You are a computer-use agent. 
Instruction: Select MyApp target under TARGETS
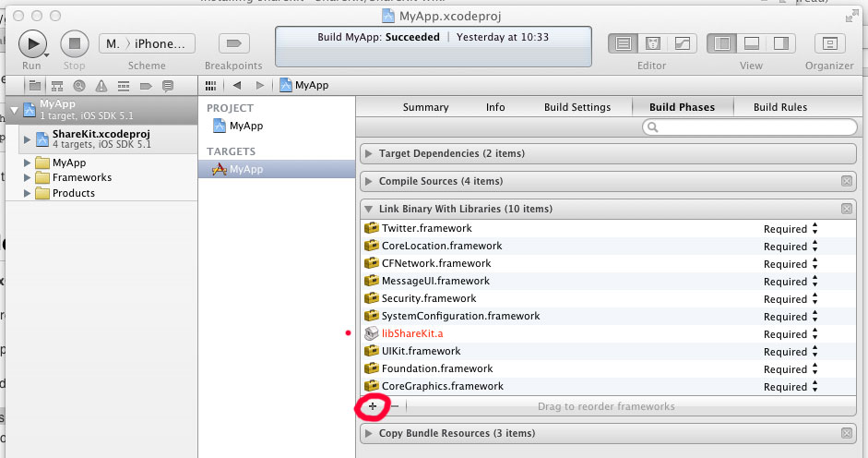[x=277, y=169]
